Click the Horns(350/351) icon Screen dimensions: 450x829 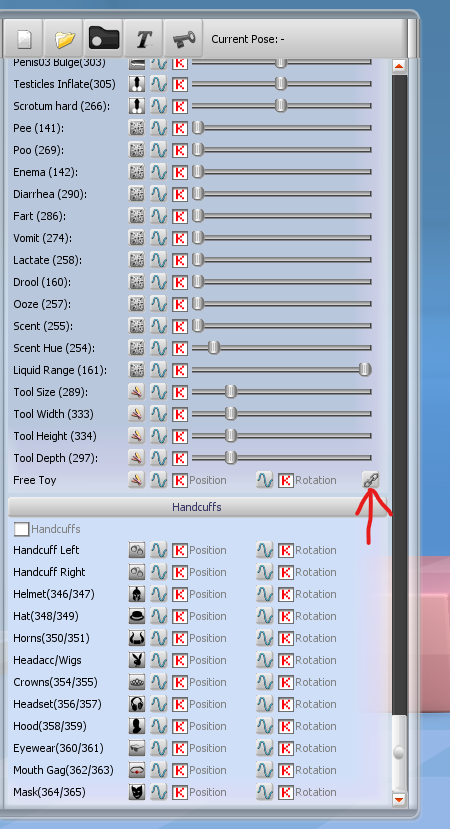pyautogui.click(x=137, y=639)
